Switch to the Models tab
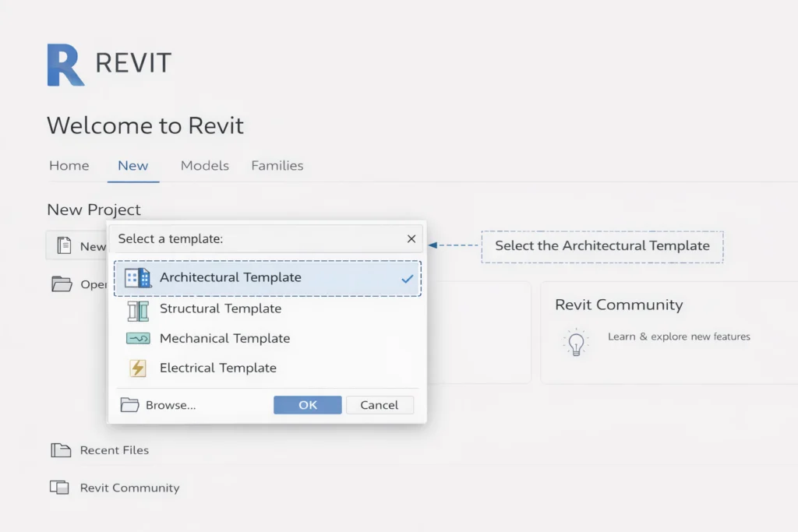This screenshot has height=532, width=798. (204, 165)
